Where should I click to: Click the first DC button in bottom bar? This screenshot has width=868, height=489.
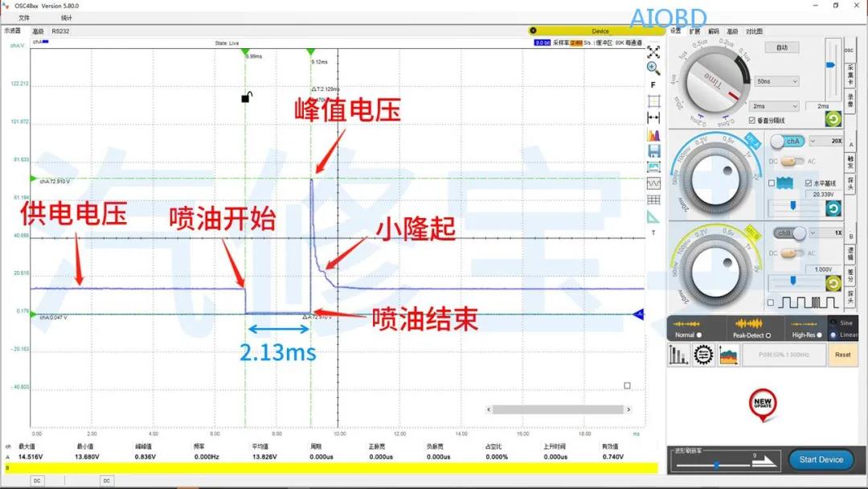coord(37,481)
